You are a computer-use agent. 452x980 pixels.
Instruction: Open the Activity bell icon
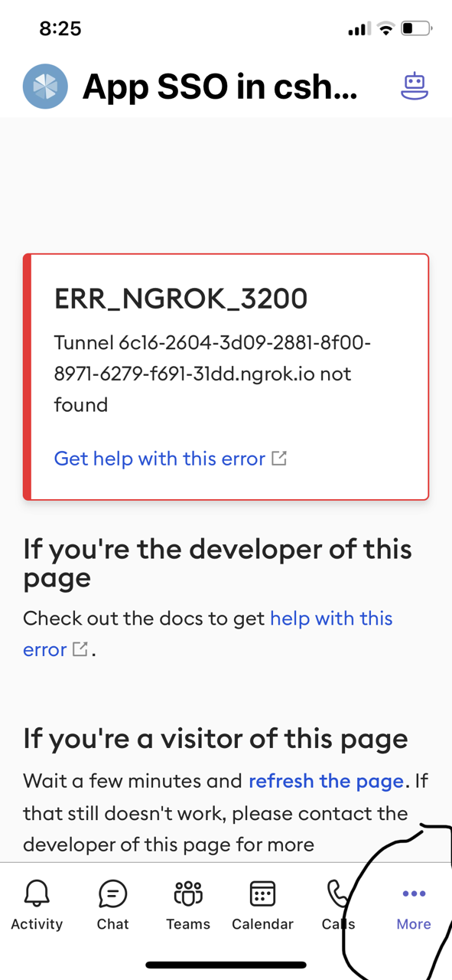coord(37,892)
